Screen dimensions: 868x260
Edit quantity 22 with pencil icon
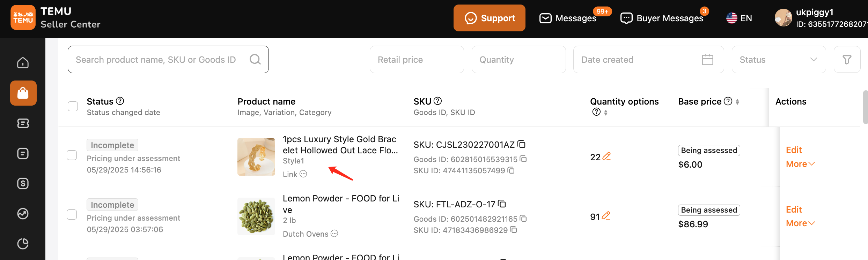[x=606, y=156]
